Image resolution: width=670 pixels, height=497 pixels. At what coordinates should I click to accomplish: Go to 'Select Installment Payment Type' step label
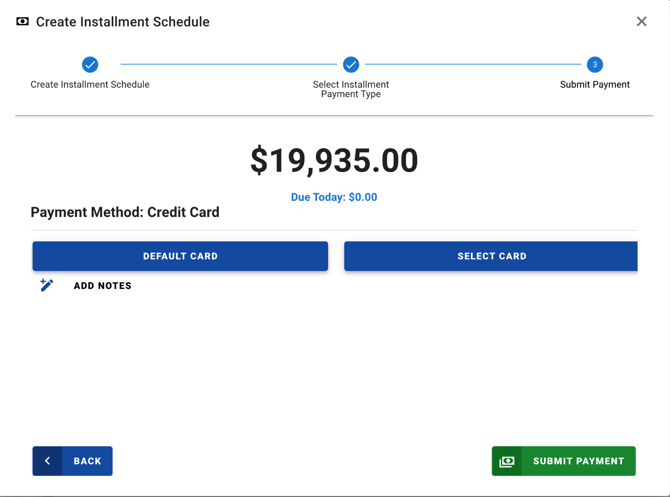point(351,89)
